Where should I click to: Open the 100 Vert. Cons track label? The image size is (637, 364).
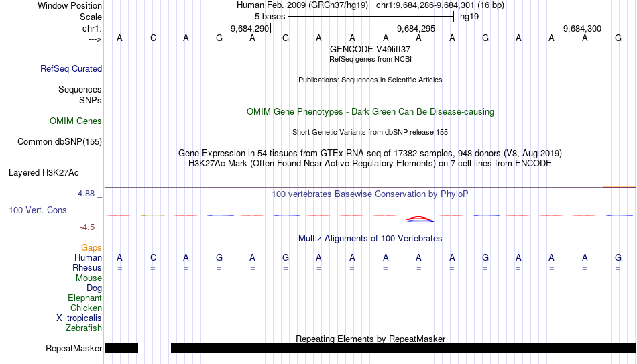click(38, 210)
